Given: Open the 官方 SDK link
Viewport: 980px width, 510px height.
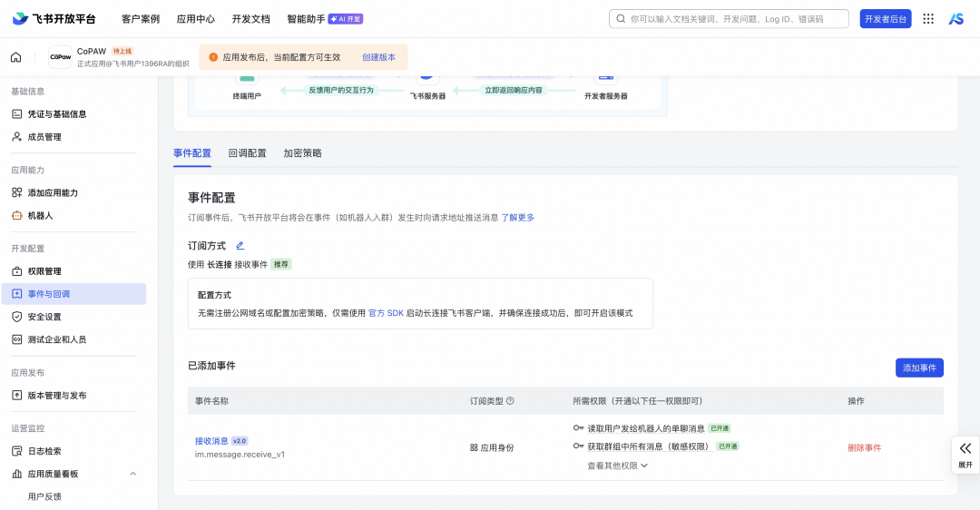Looking at the screenshot, I should [386, 312].
